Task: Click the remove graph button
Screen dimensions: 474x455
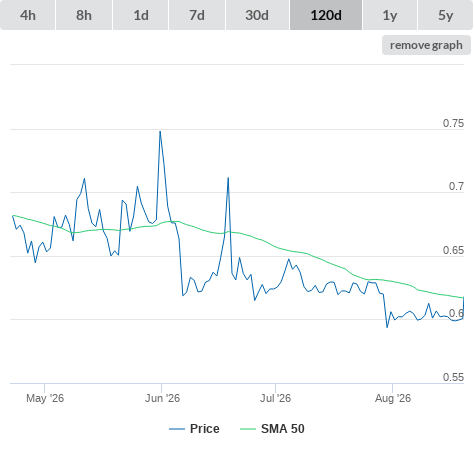Action: [426, 45]
